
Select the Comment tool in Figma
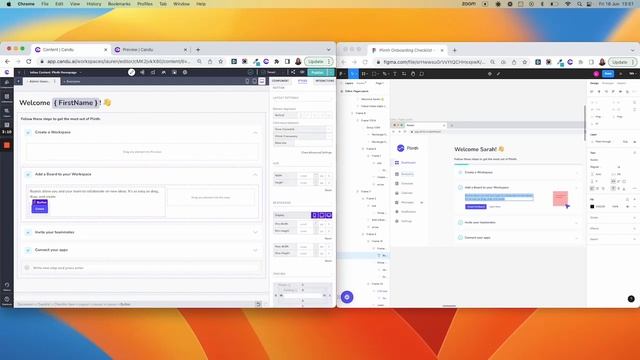tap(422, 74)
